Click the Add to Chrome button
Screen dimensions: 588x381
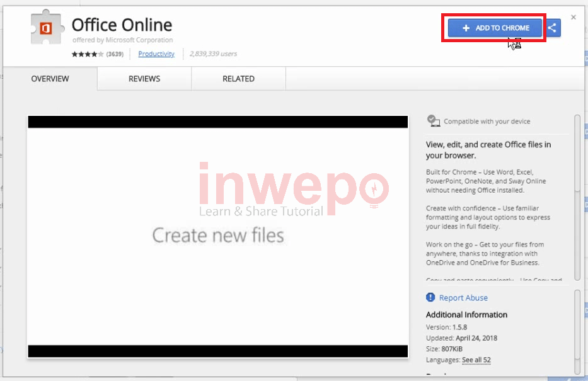495,28
